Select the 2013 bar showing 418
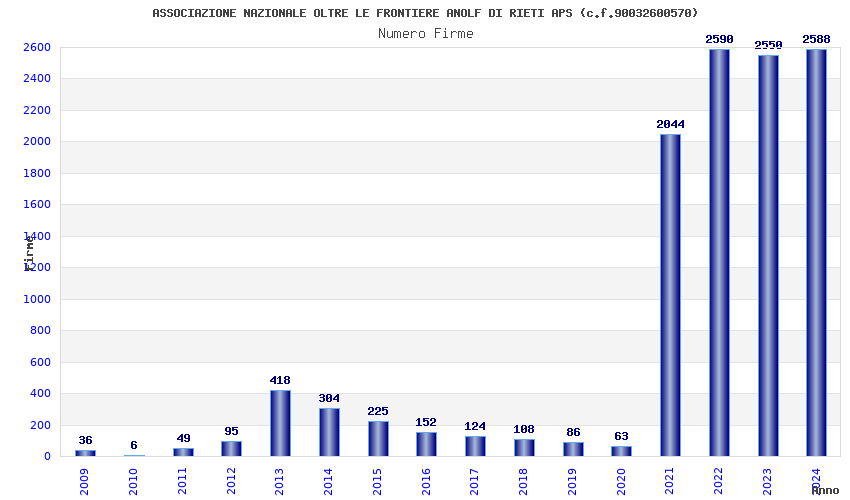 point(280,423)
